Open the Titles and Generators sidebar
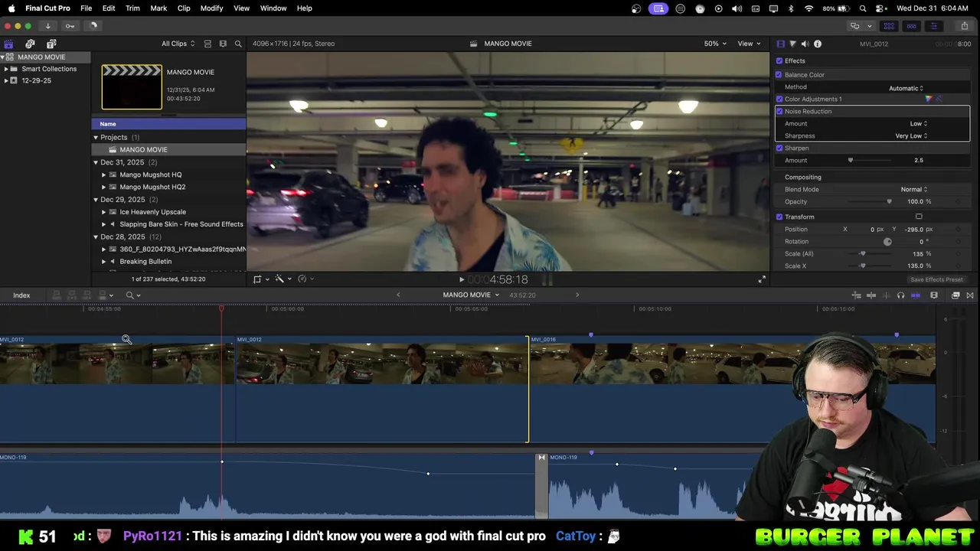This screenshot has width=980, height=551. 51,44
